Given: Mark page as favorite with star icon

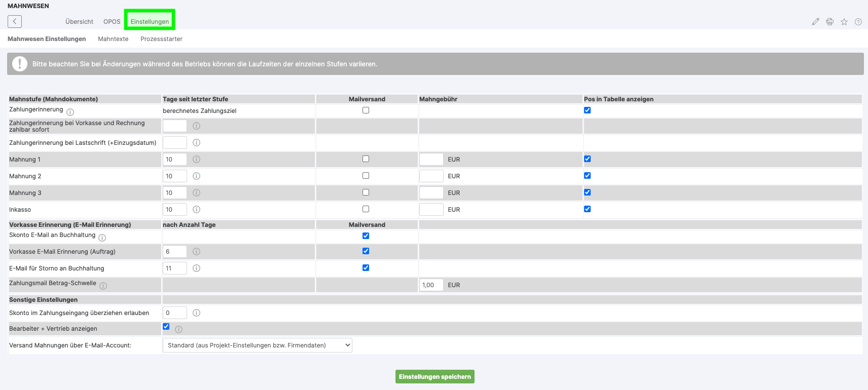Looking at the screenshot, I should (844, 22).
